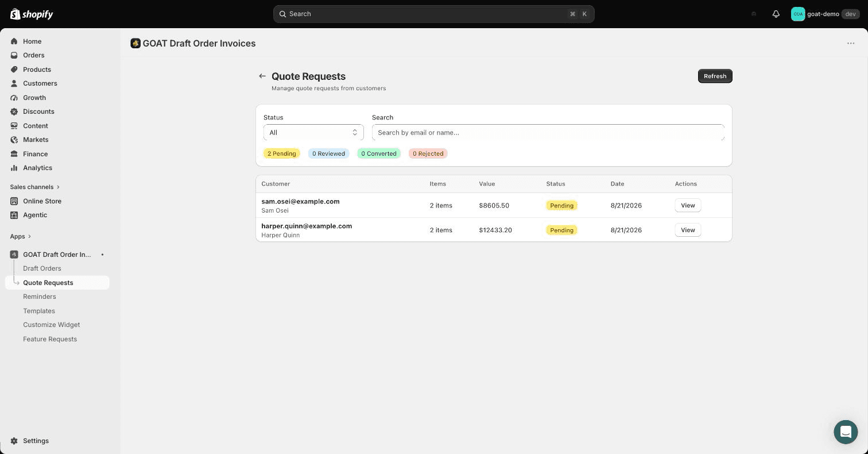Image resolution: width=868 pixels, height=454 pixels.
Task: Open Reminders in sidebar
Action: (x=40, y=297)
